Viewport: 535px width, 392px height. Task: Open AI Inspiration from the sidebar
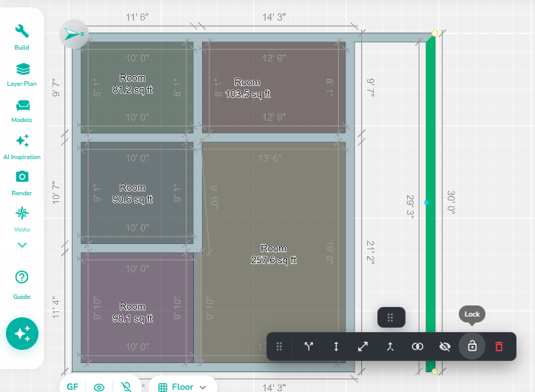tap(22, 147)
